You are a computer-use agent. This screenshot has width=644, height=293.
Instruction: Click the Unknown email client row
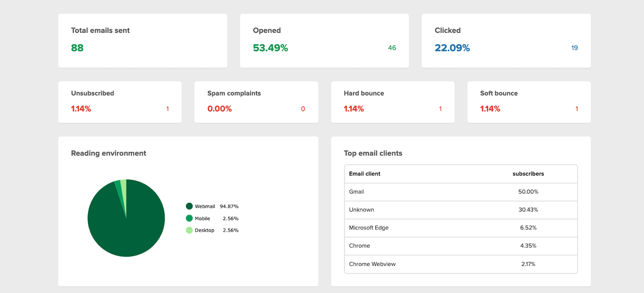(460, 210)
